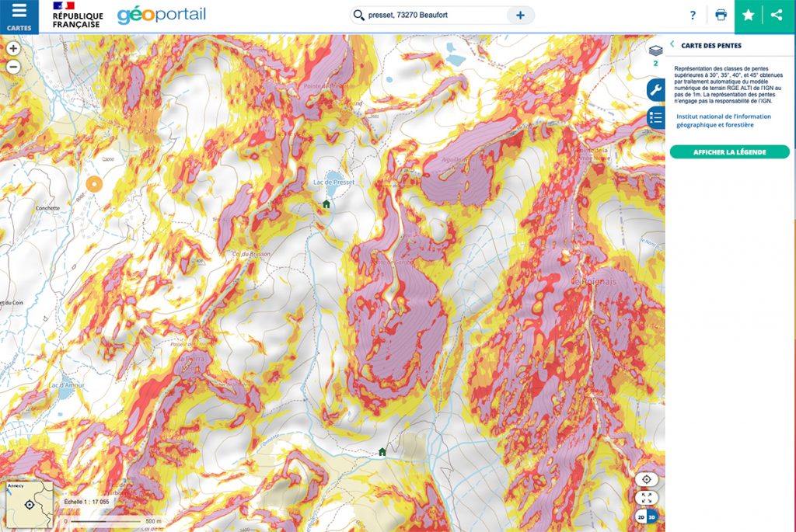Click the Echelle 1 : 17 055 scale text
This screenshot has height=532, width=796.
86,502
